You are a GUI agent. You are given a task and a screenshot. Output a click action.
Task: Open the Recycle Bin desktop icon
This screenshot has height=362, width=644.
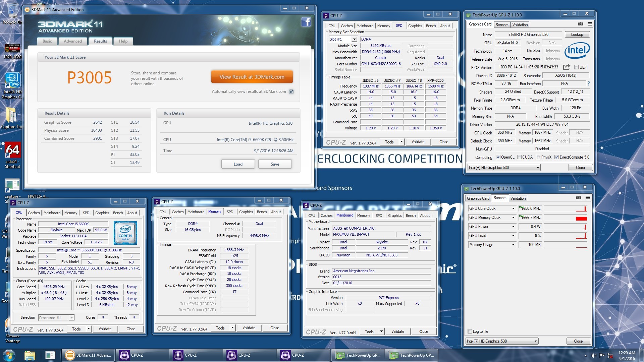point(12,13)
